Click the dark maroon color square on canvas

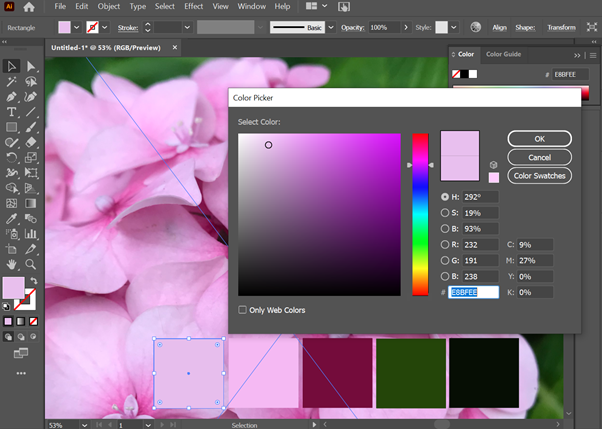(337, 373)
